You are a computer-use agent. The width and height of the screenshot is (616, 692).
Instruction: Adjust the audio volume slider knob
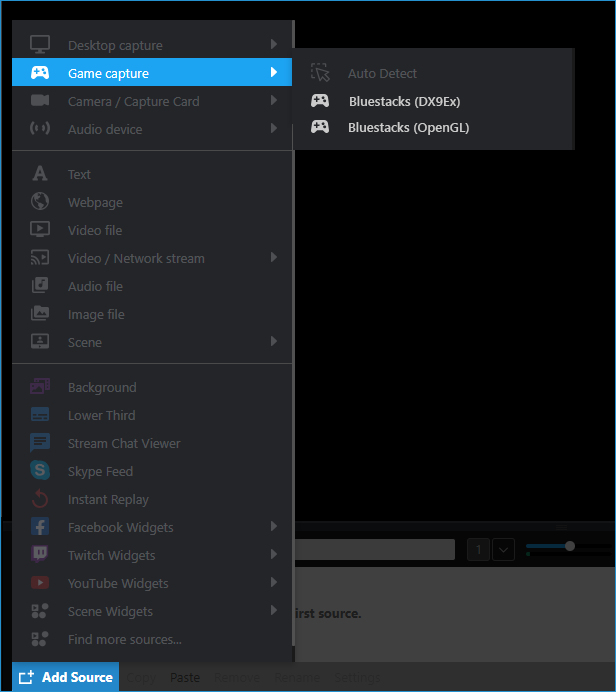pos(570,546)
